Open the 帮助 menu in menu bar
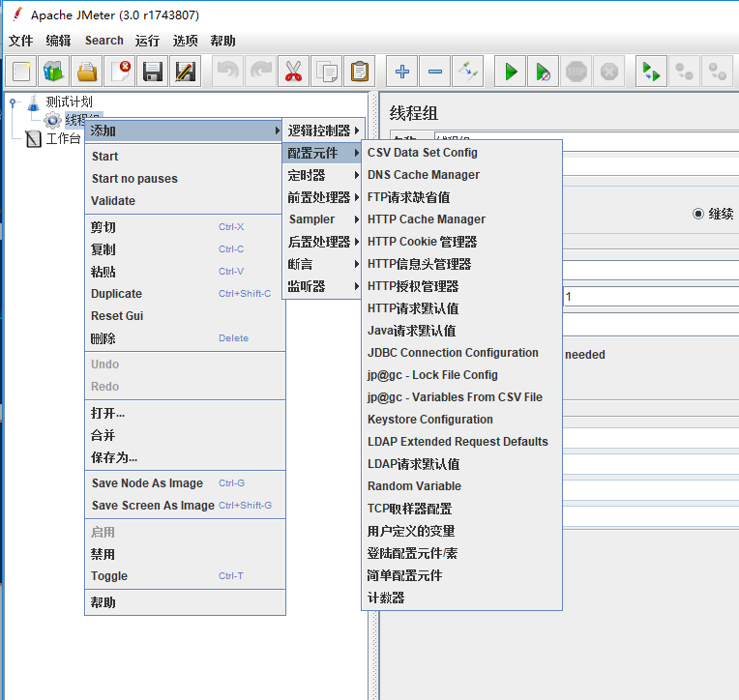 click(222, 41)
